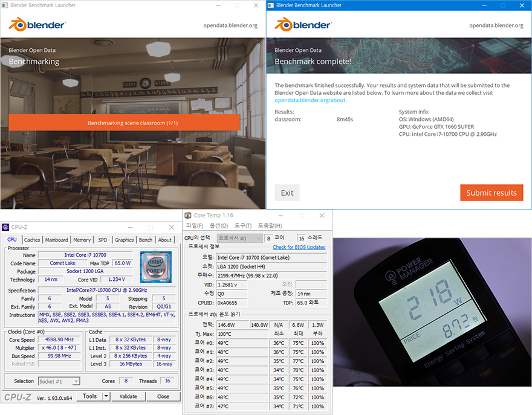Screen dimensions: 532x415
Task: Click the Close button in CPU-Z
Action: pos(163,396)
